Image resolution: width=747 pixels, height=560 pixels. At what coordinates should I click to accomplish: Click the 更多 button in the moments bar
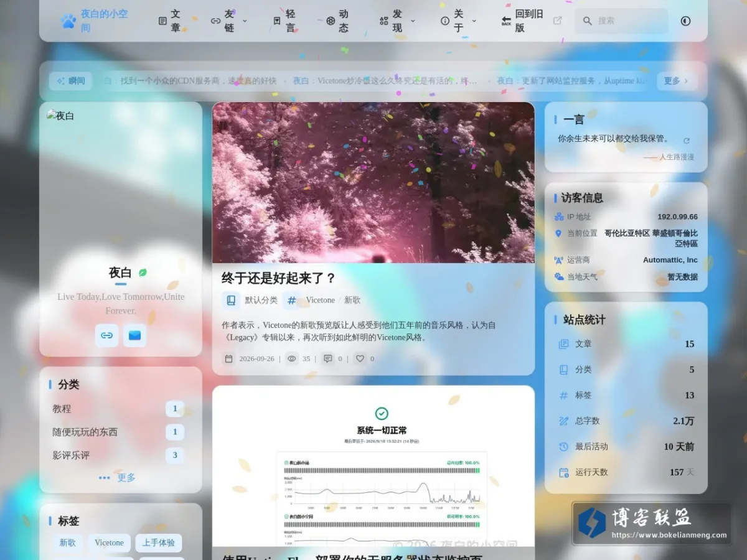pos(677,81)
